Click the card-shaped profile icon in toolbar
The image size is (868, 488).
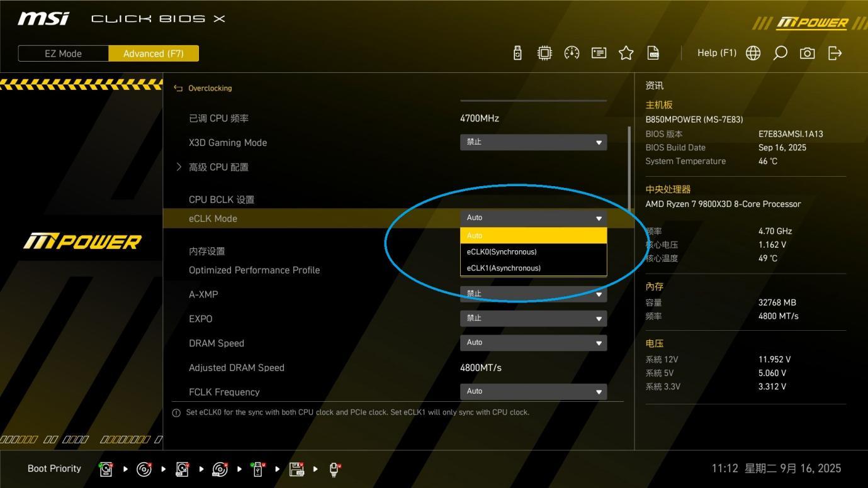(599, 53)
